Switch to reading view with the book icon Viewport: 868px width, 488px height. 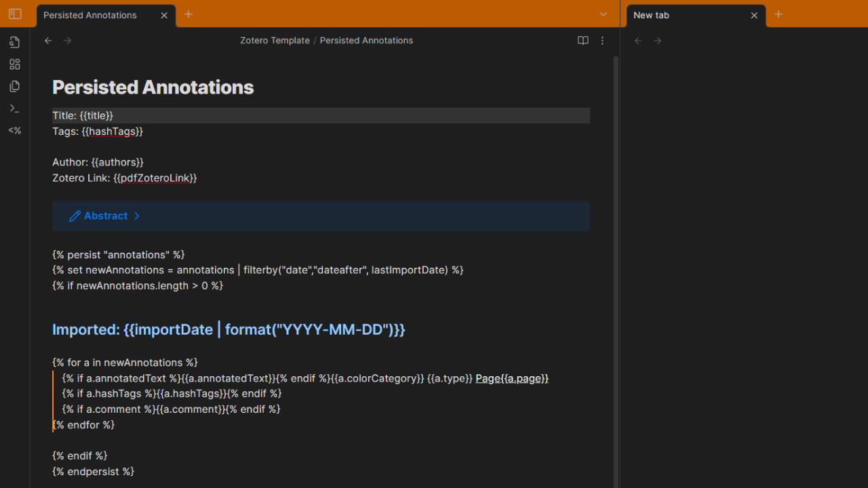(x=583, y=41)
